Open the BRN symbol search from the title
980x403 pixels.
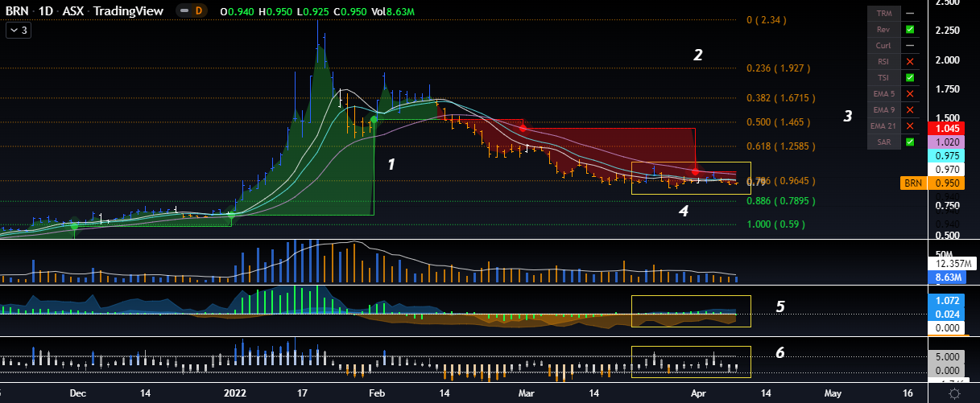click(17, 12)
